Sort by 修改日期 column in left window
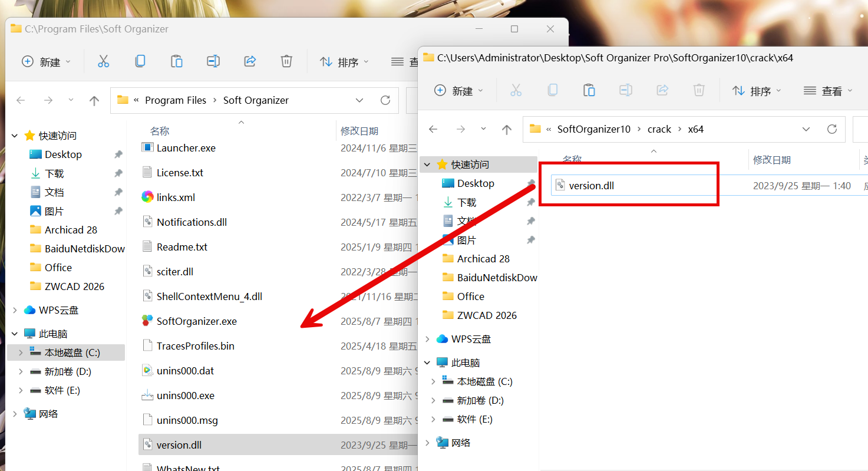This screenshot has height=471, width=868. (359, 131)
